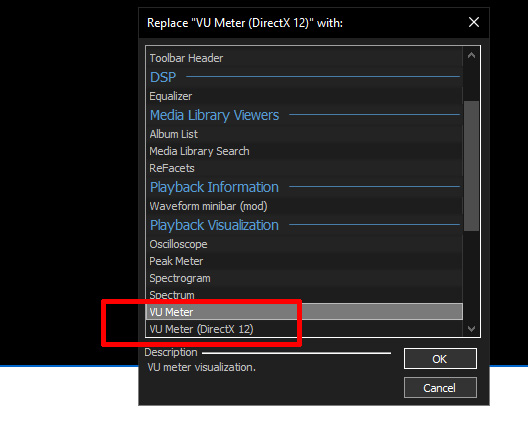Image resolution: width=528 pixels, height=423 pixels.
Task: Click the OK button
Action: pyautogui.click(x=440, y=359)
